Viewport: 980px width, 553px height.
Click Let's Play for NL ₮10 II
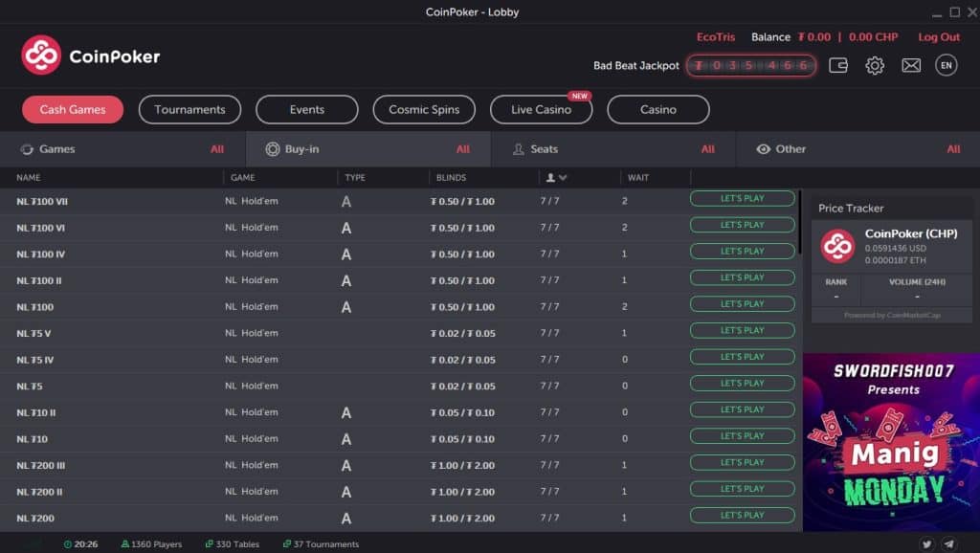[x=743, y=409]
